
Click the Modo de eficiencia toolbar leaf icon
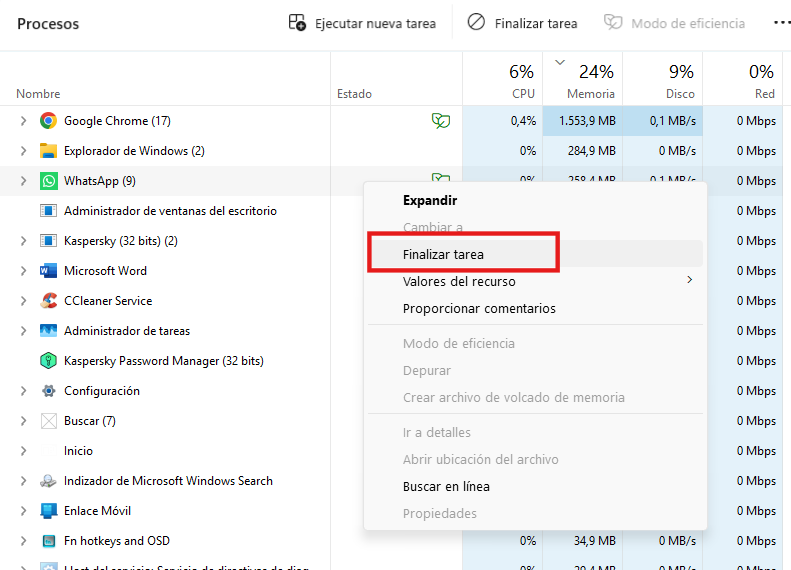point(613,23)
